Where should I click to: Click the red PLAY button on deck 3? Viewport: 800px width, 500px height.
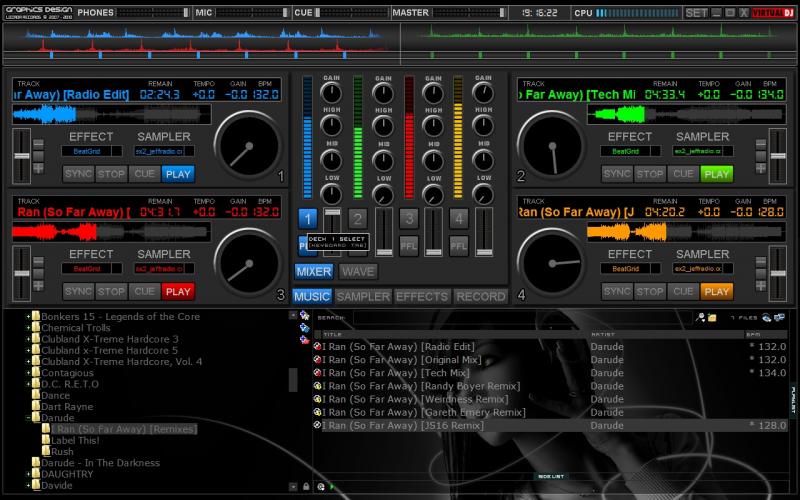pos(178,291)
